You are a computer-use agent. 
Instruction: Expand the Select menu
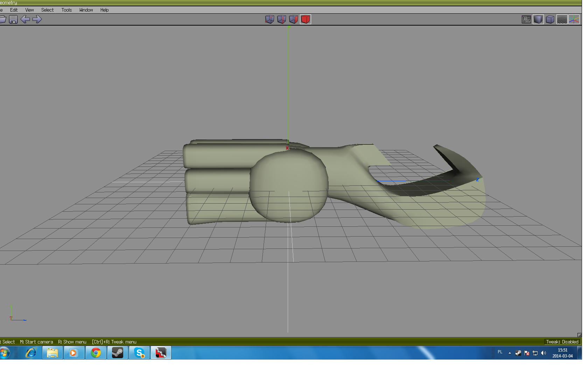[x=47, y=10]
